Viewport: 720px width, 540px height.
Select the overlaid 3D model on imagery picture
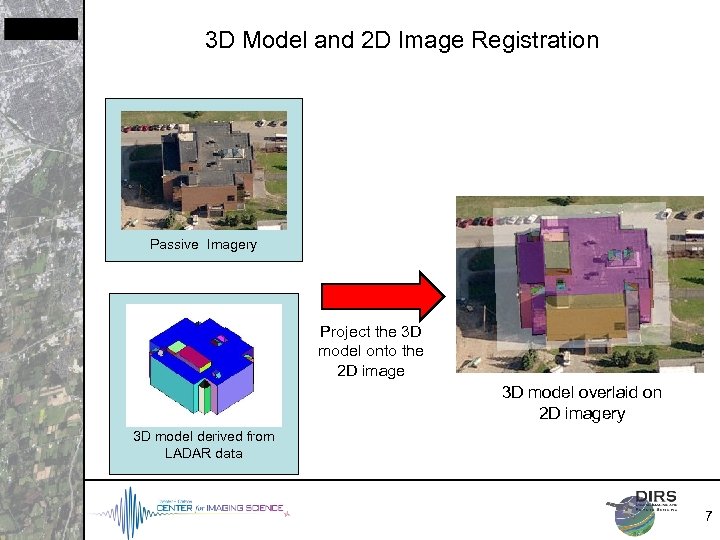point(579,284)
